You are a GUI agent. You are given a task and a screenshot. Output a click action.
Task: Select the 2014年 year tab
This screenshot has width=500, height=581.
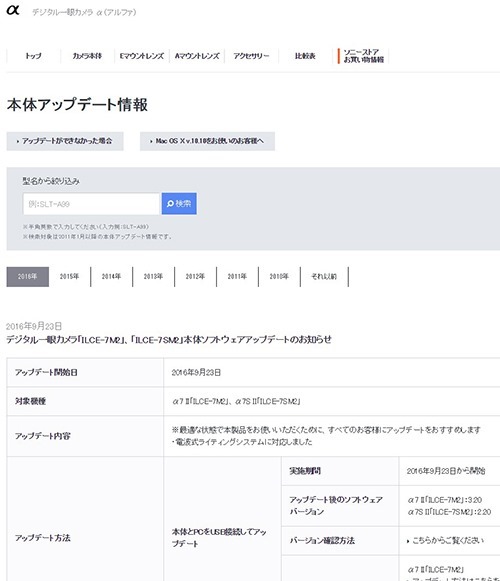111,276
